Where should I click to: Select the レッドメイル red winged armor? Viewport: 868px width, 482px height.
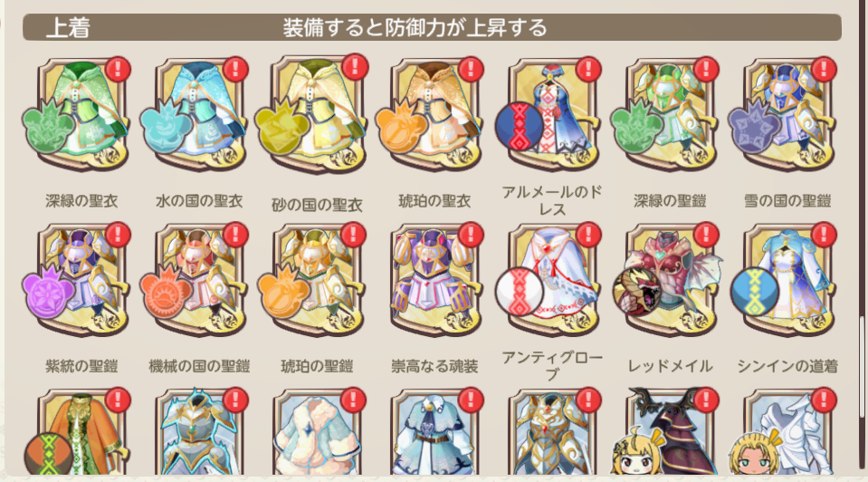pyautogui.click(x=671, y=280)
